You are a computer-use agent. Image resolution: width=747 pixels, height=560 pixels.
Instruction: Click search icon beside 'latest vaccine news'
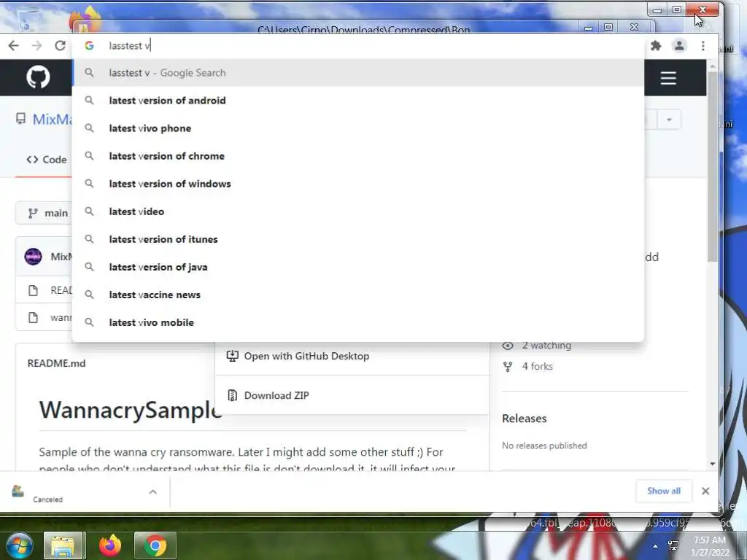point(89,295)
